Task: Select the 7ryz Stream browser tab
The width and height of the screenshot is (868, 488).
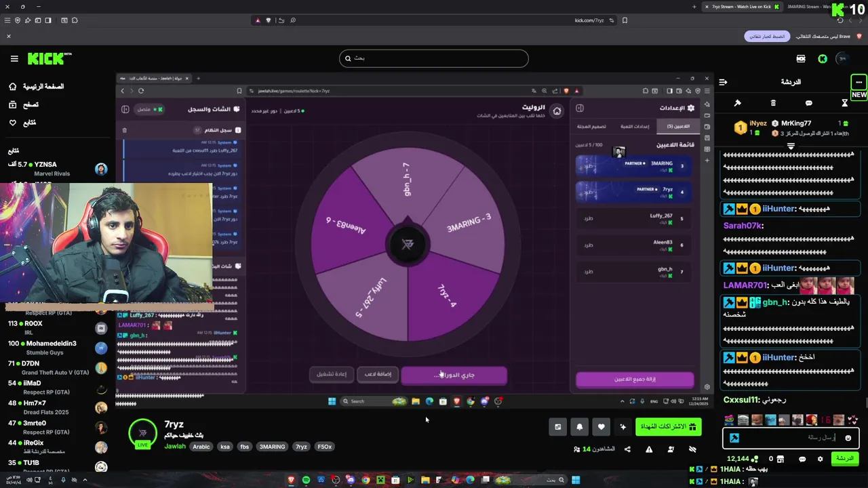Action: click(742, 7)
